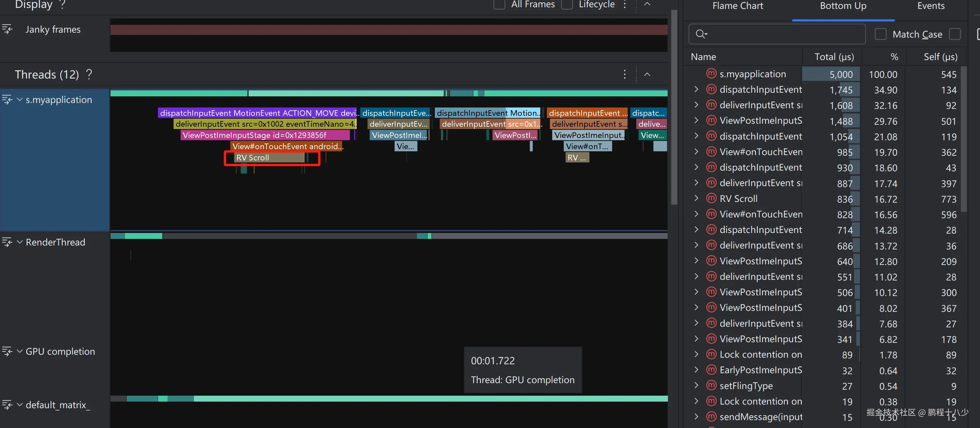Switch to the Flame Chart tab
Screen dimensions: 980x428
(737, 6)
